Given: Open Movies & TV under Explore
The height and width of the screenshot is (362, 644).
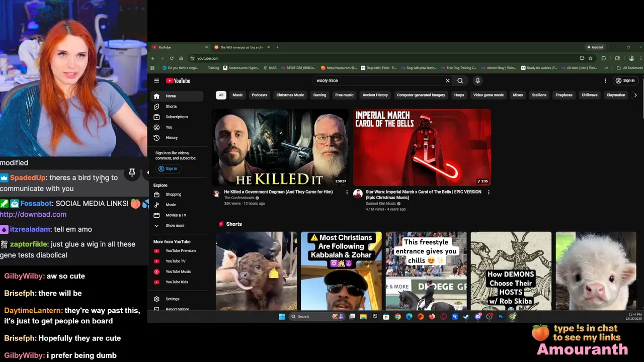Looking at the screenshot, I should pyautogui.click(x=177, y=215).
